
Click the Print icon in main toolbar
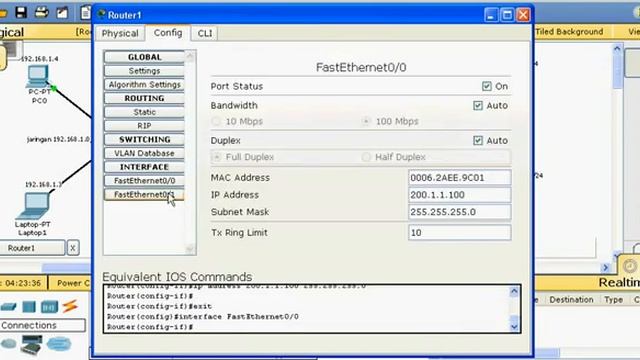tap(42, 12)
